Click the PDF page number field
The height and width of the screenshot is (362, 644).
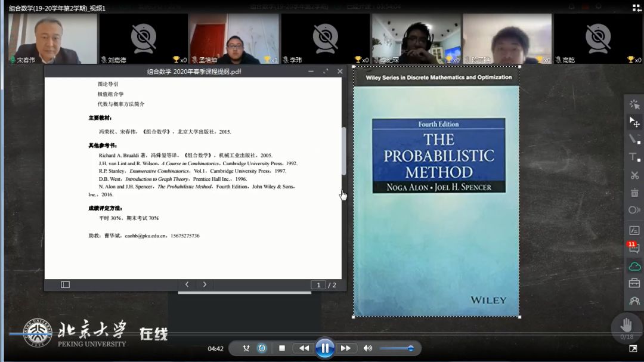pos(318,284)
